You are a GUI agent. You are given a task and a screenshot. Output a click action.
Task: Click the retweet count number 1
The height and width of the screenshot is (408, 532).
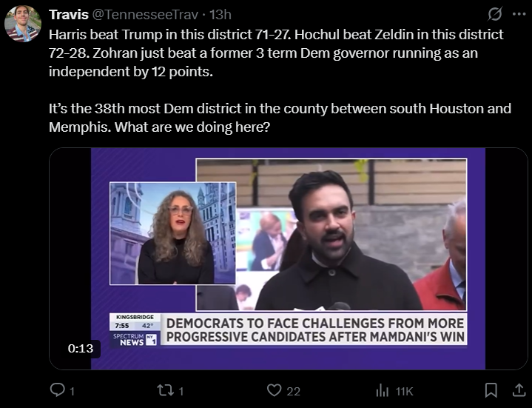click(181, 392)
